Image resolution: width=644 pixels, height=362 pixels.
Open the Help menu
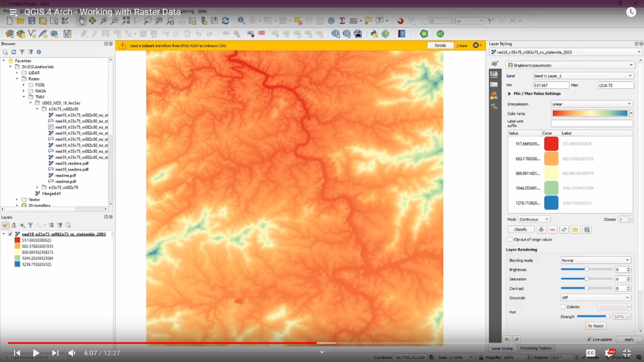click(x=203, y=11)
